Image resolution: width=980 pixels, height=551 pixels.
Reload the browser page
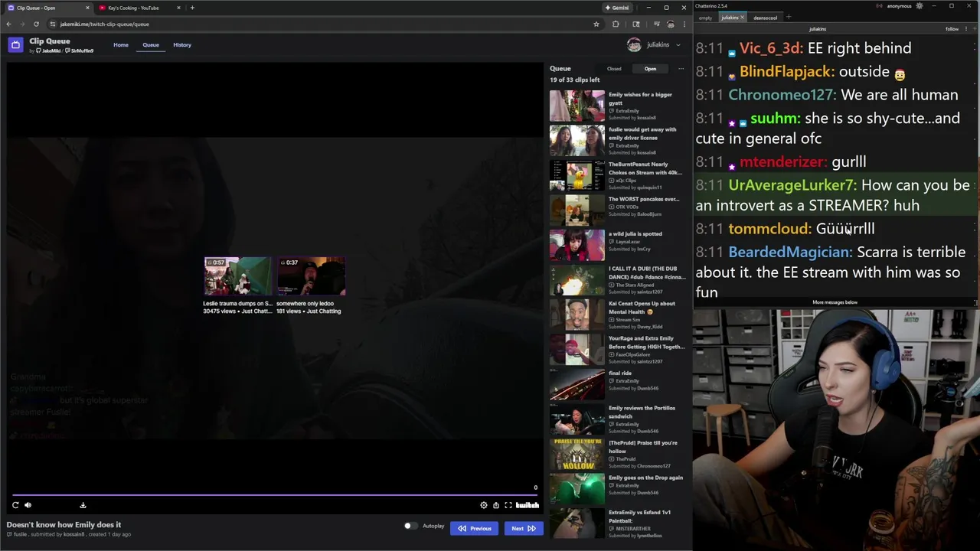point(36,24)
